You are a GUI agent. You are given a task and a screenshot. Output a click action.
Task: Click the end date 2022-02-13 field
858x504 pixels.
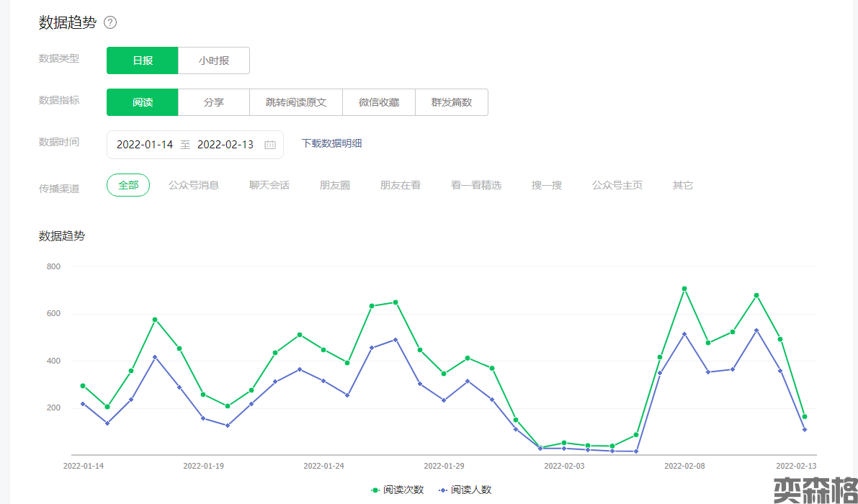tap(225, 145)
